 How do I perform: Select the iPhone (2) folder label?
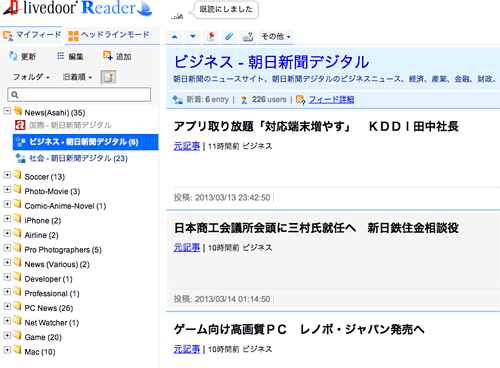pos(43,221)
